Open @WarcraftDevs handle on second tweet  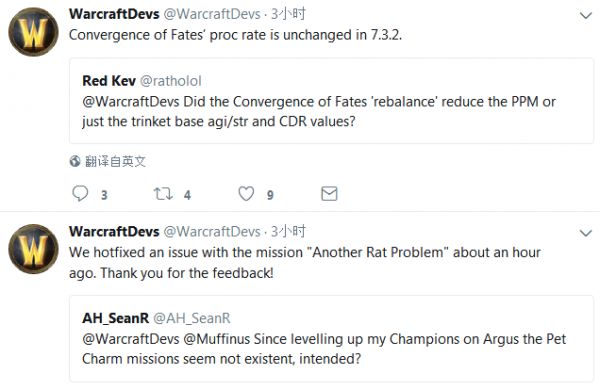point(212,232)
